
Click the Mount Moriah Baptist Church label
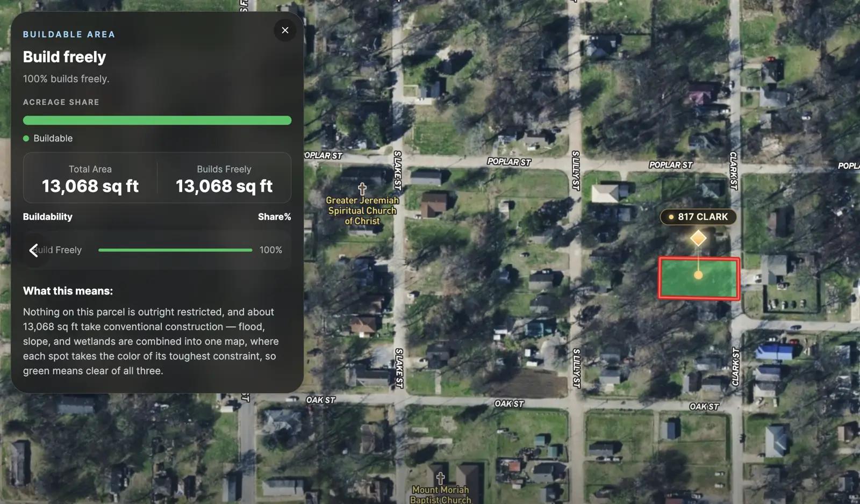click(440, 495)
